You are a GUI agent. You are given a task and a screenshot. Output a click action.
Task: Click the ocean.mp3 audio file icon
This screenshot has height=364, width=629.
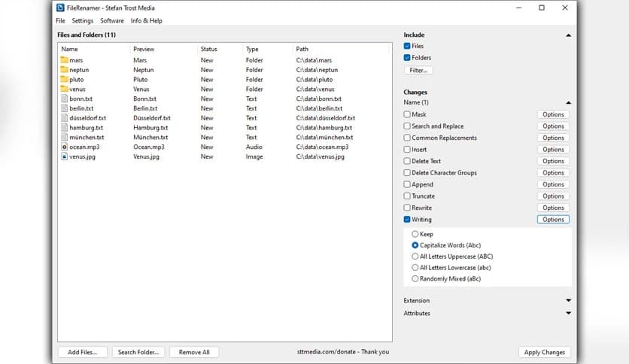(64, 147)
